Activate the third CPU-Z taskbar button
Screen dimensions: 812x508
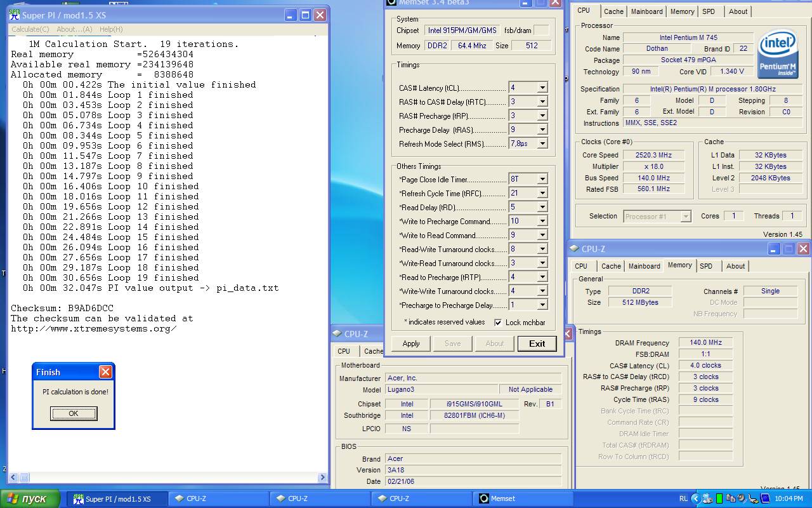(x=422, y=498)
